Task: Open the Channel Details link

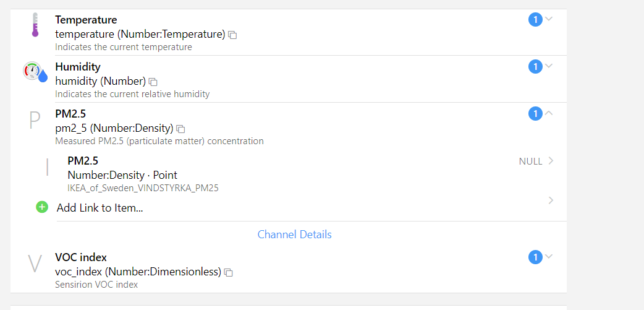Action: pyautogui.click(x=294, y=235)
